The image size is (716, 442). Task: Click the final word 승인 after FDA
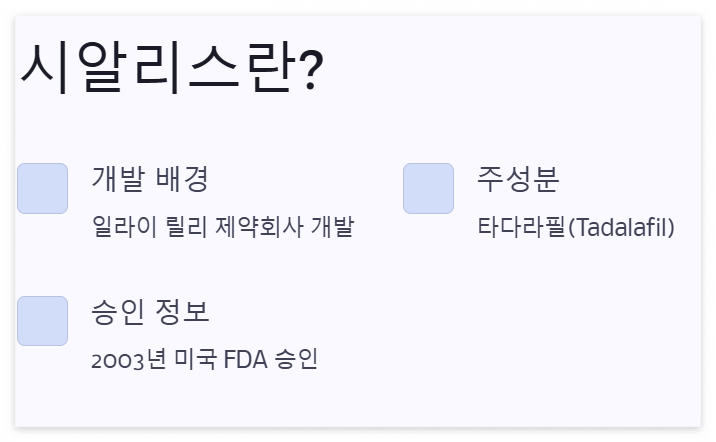[x=296, y=359]
